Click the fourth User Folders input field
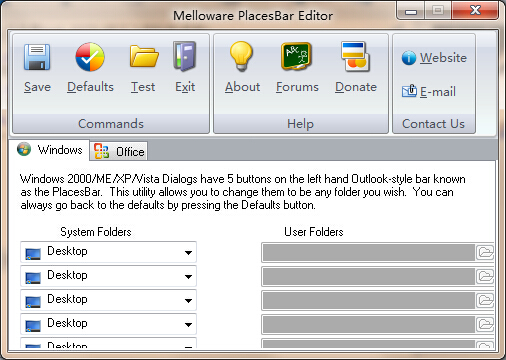The width and height of the screenshot is (506, 360). [369, 324]
